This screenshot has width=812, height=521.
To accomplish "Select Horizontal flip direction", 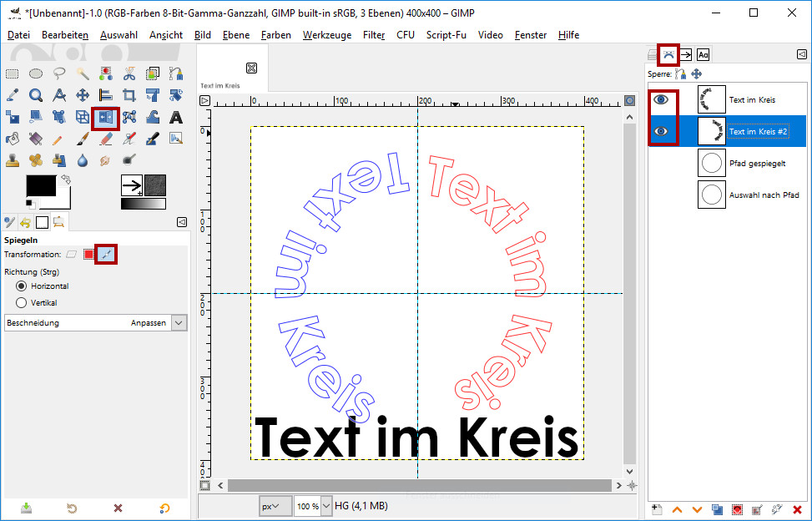I will point(22,286).
